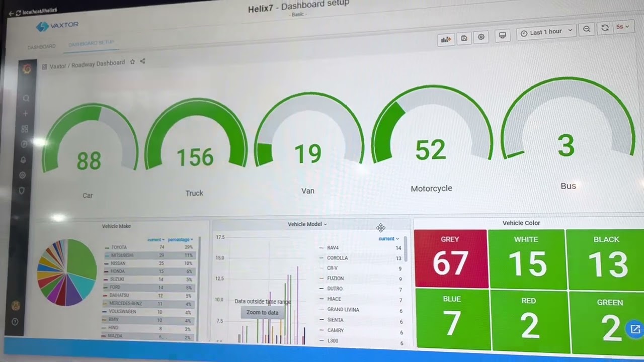
Task: Open the Help question mark icon
Action: coord(15,321)
